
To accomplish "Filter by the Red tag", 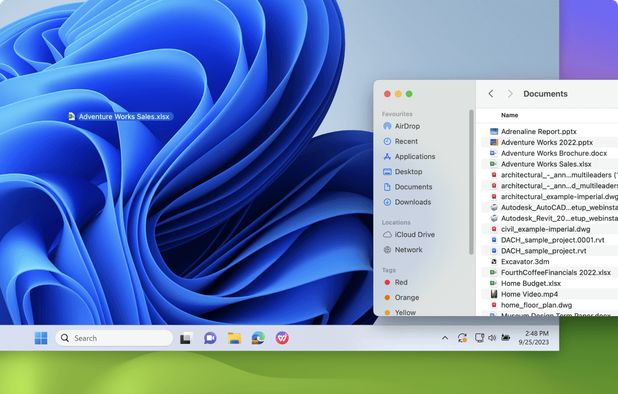I will (396, 282).
